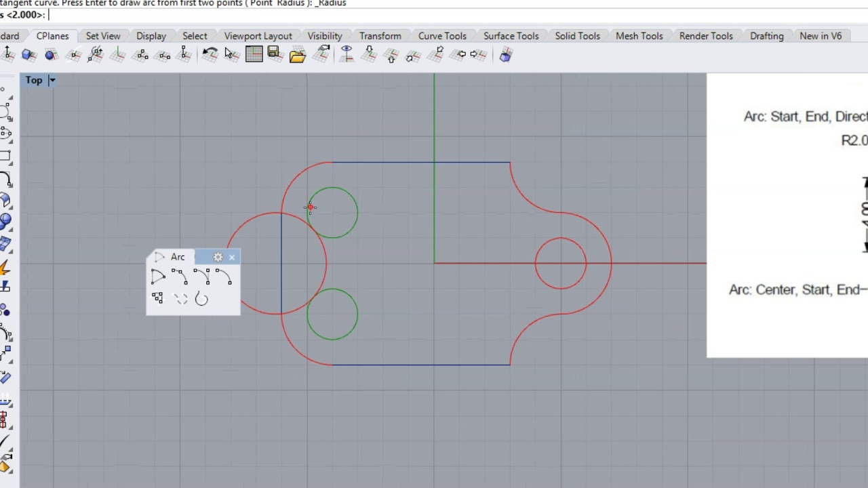Click the 'Arc: Start, End, Direct' label

pyautogui.click(x=806, y=117)
